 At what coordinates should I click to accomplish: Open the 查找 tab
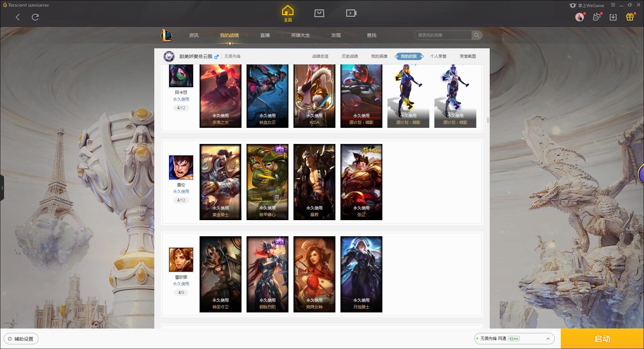pos(372,35)
